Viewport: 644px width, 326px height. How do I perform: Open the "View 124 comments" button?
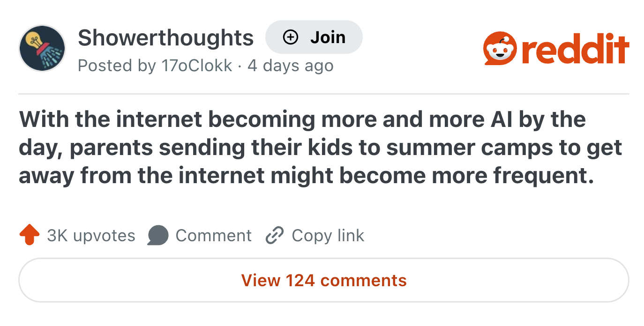point(323,280)
